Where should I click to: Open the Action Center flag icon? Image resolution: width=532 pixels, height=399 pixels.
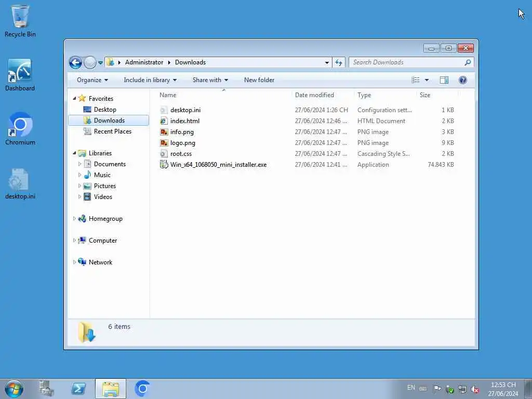pos(437,389)
